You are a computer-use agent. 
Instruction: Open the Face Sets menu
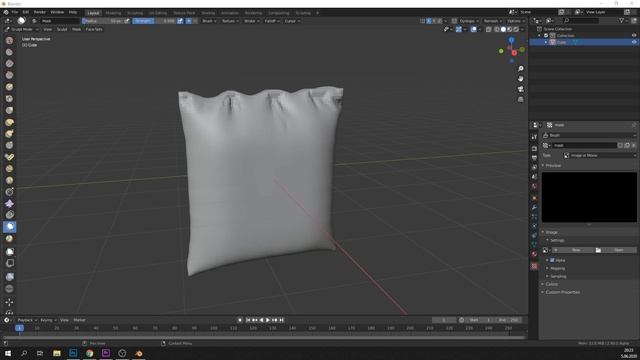pos(94,29)
